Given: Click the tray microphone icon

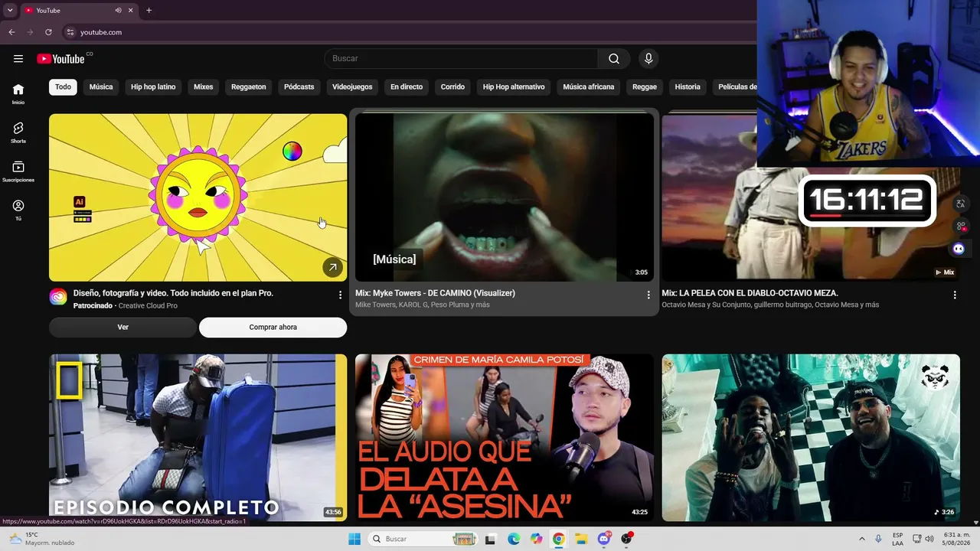Looking at the screenshot, I should tap(878, 539).
